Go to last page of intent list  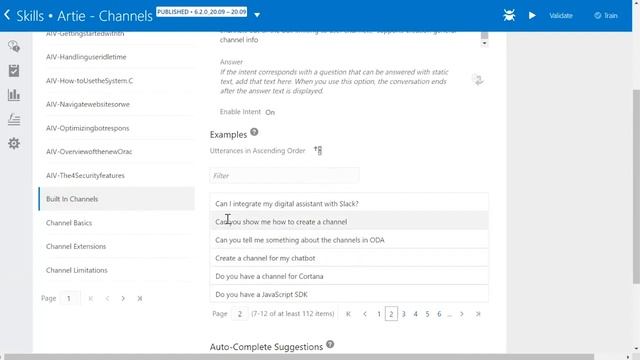click(140, 298)
